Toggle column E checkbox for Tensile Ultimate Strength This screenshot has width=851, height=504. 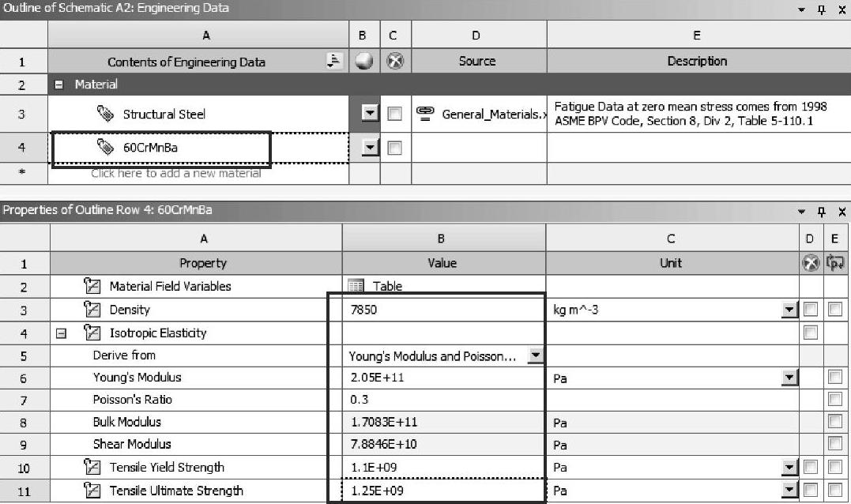(834, 491)
